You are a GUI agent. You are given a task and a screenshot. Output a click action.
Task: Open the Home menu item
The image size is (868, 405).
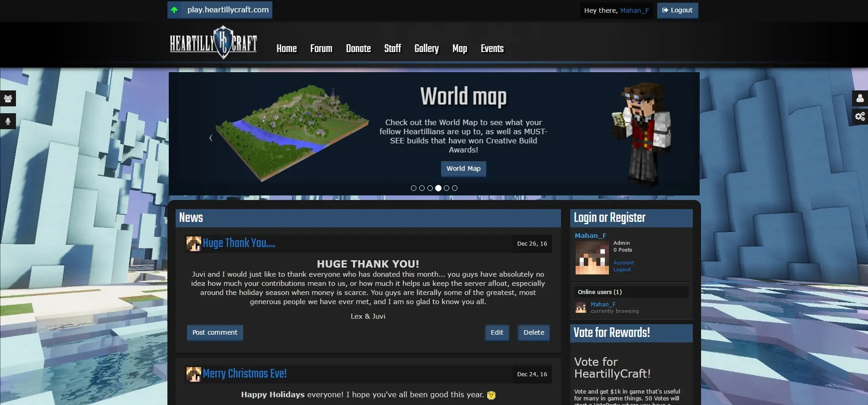tap(286, 48)
